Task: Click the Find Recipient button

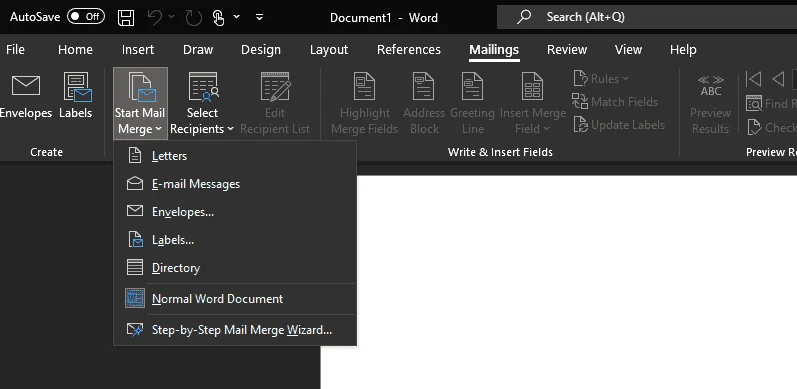Action: coord(771,103)
